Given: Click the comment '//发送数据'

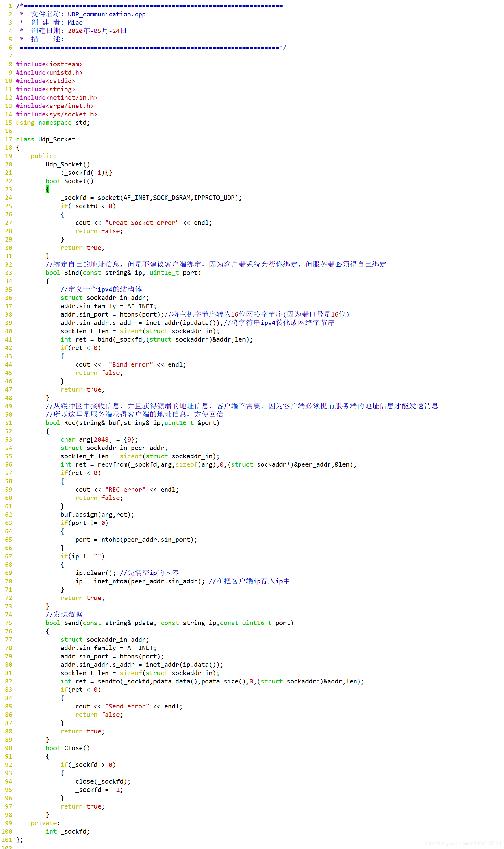Looking at the screenshot, I should [x=64, y=615].
